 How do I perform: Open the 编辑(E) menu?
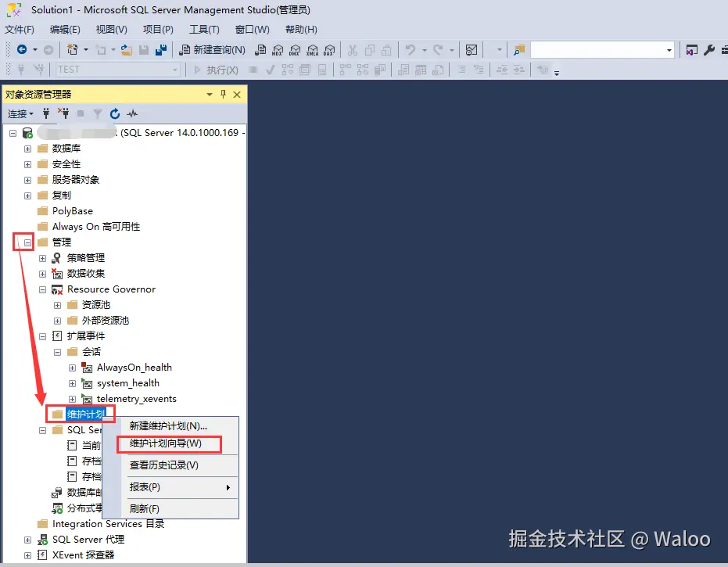[x=65, y=30]
